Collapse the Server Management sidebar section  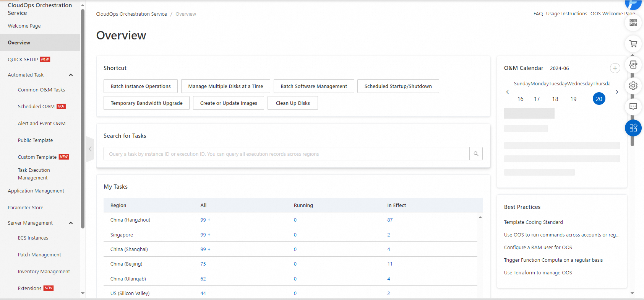[x=71, y=223]
